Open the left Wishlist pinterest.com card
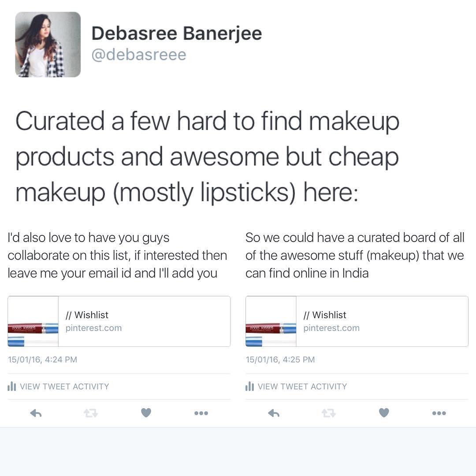Image resolution: width=476 pixels, height=476 pixels. (119, 321)
